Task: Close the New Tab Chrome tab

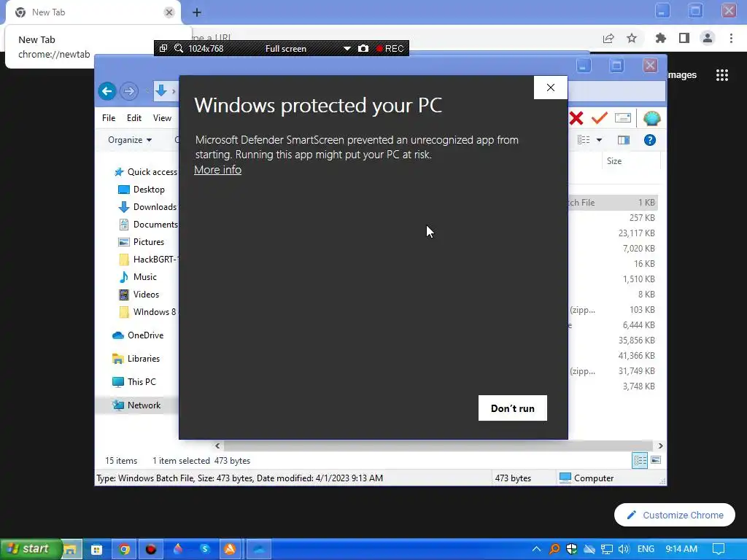Action: [169, 12]
